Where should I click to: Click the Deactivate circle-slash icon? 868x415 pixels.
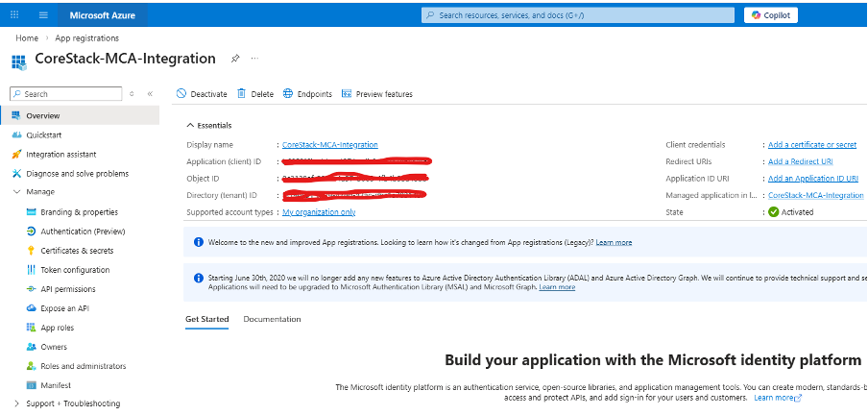(181, 93)
